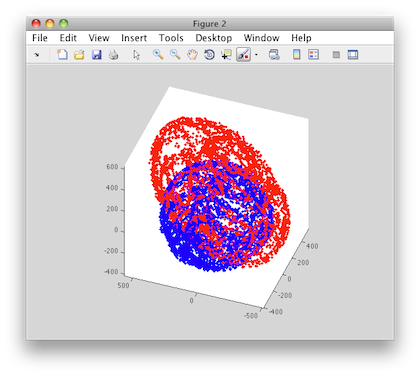
Task: Open the Desktop menu
Action: (214, 38)
